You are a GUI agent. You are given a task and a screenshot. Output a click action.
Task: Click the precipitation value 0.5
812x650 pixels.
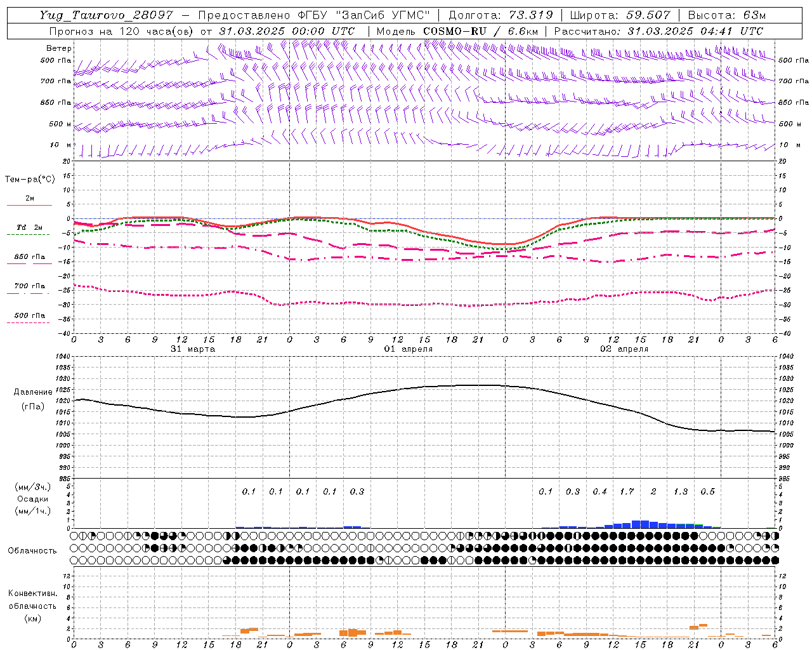707,492
